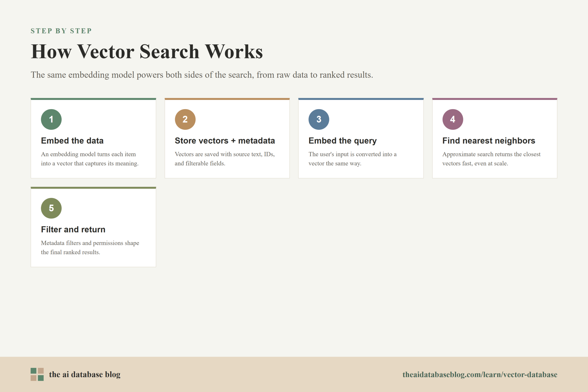This screenshot has height=392, width=588.
Task: Click the subtitle about the same embedding model
Action: tap(202, 75)
